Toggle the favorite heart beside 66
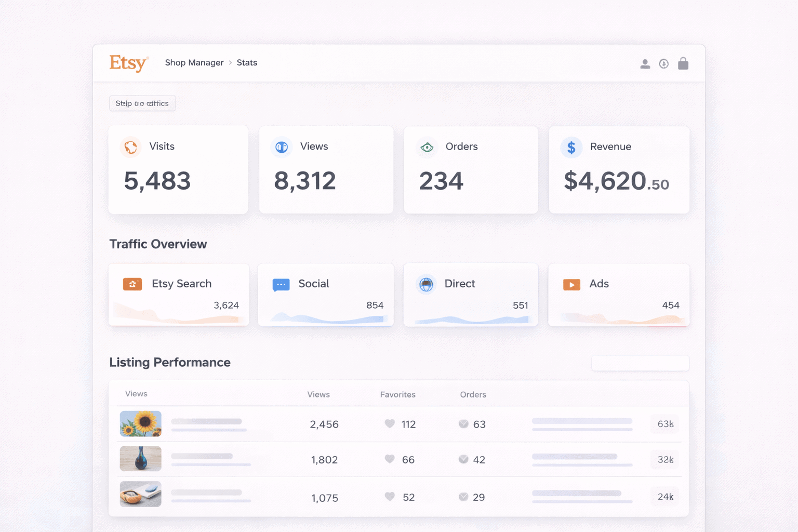798x532 pixels. pos(390,459)
